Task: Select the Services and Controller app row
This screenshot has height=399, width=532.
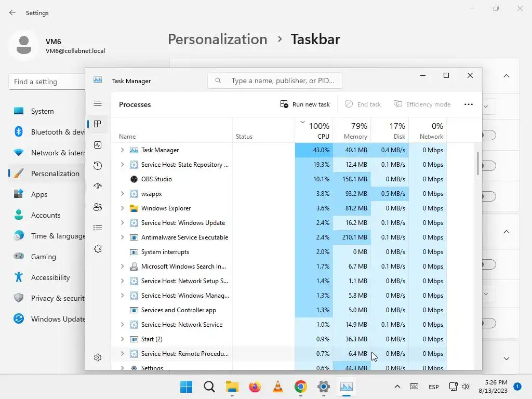Action: click(278, 310)
